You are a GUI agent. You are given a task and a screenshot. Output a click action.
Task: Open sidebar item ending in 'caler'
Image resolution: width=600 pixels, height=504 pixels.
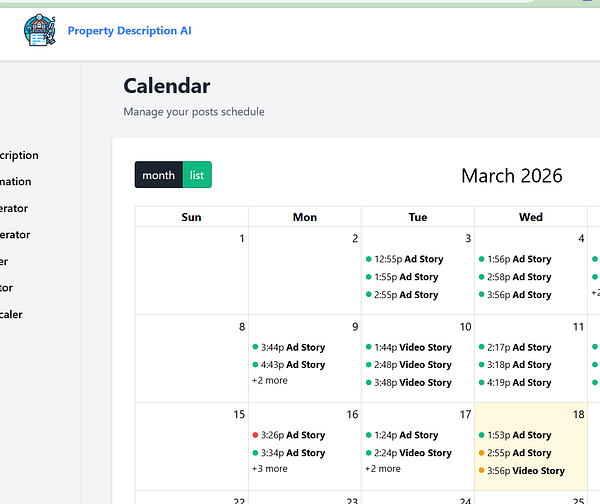pyautogui.click(x=11, y=314)
